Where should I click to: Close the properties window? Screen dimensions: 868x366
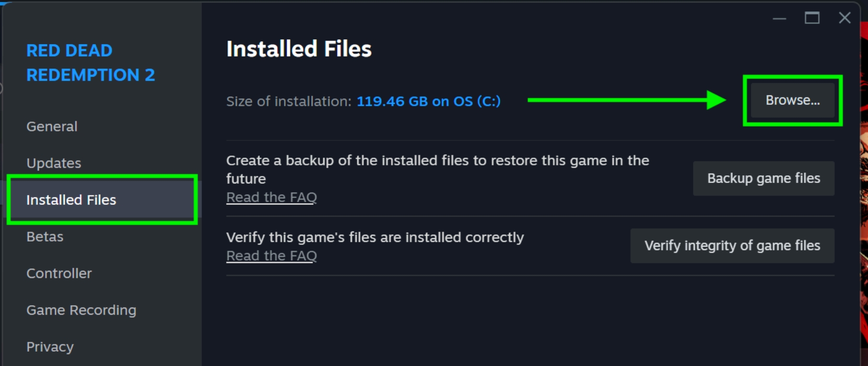point(845,18)
